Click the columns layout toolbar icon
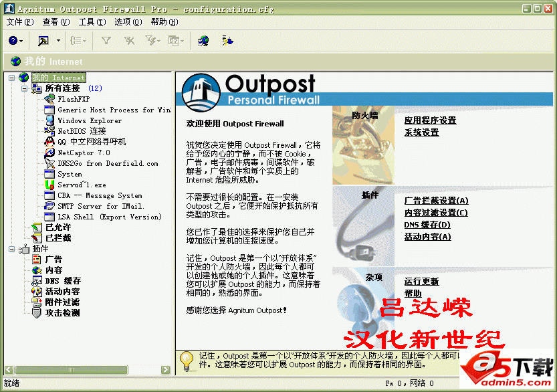557x392 pixels. click(x=174, y=41)
